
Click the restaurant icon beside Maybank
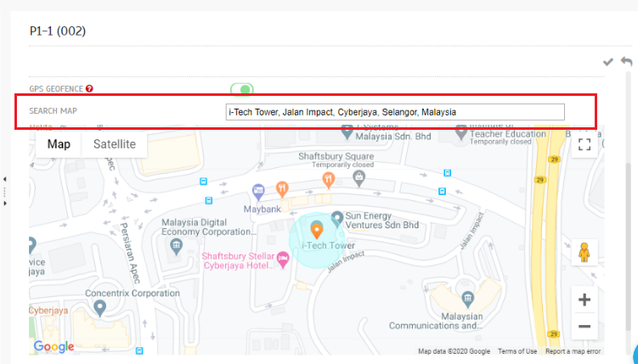click(x=282, y=189)
